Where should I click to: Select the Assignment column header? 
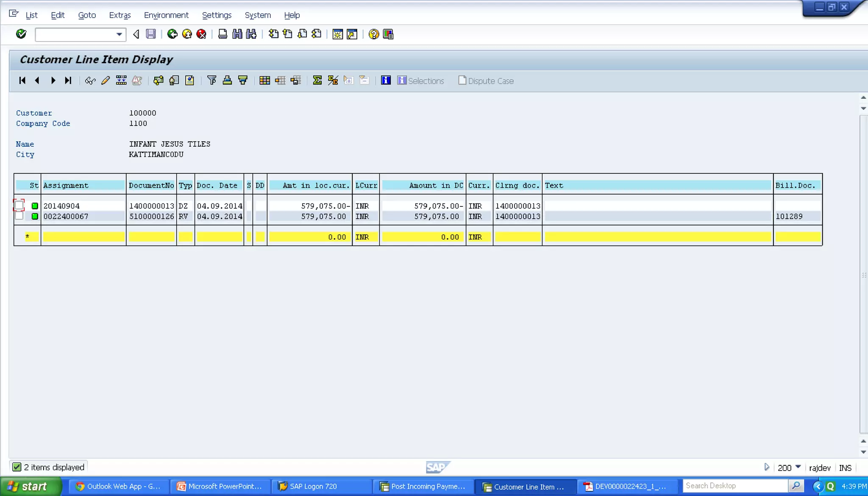(x=83, y=185)
